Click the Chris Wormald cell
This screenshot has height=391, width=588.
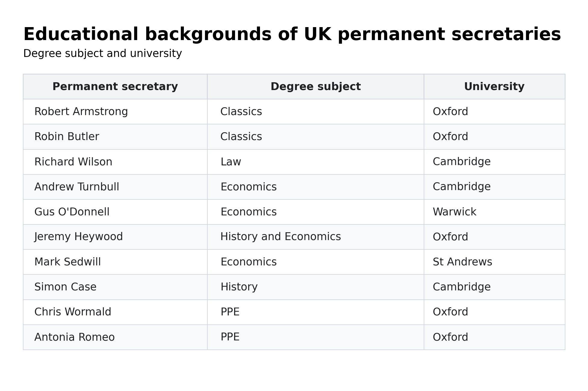coord(115,312)
